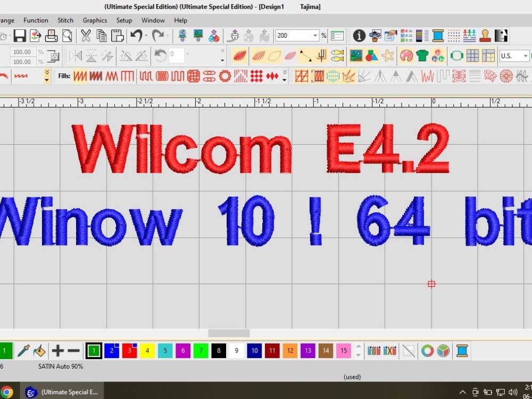Toggle Show Vectors shapes icon
532x399 pixels.
(x=372, y=56)
